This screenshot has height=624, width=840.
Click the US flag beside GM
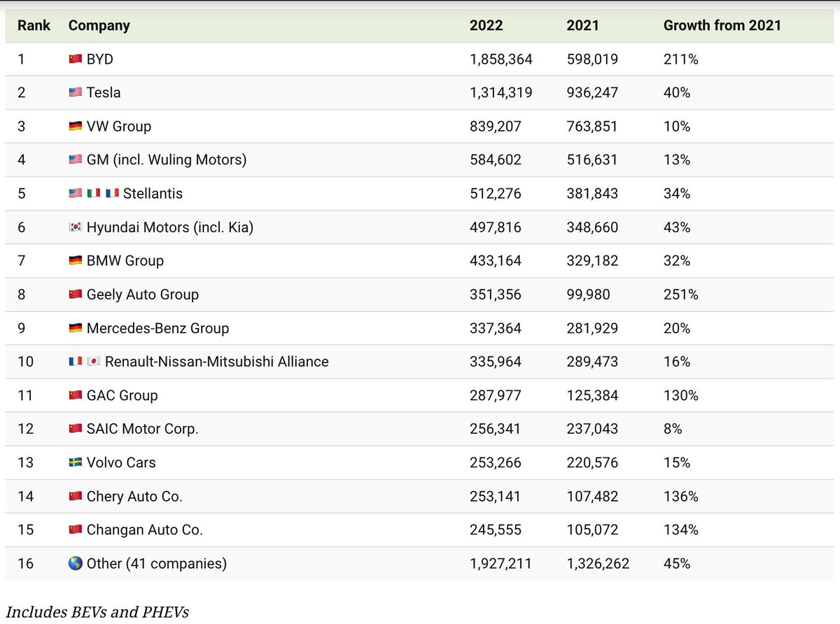[76, 160]
